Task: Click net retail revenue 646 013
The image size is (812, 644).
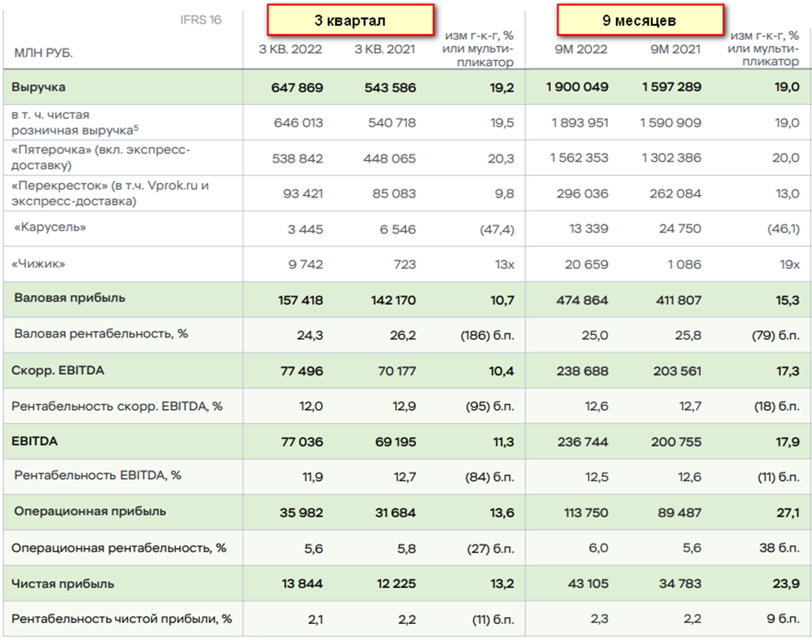Action: (298, 123)
